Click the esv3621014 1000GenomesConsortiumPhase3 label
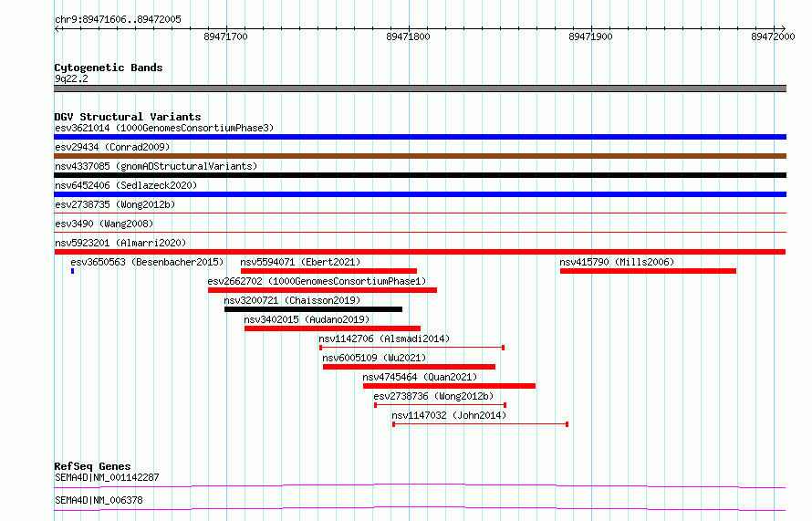The height and width of the screenshot is (521, 812). (x=164, y=128)
